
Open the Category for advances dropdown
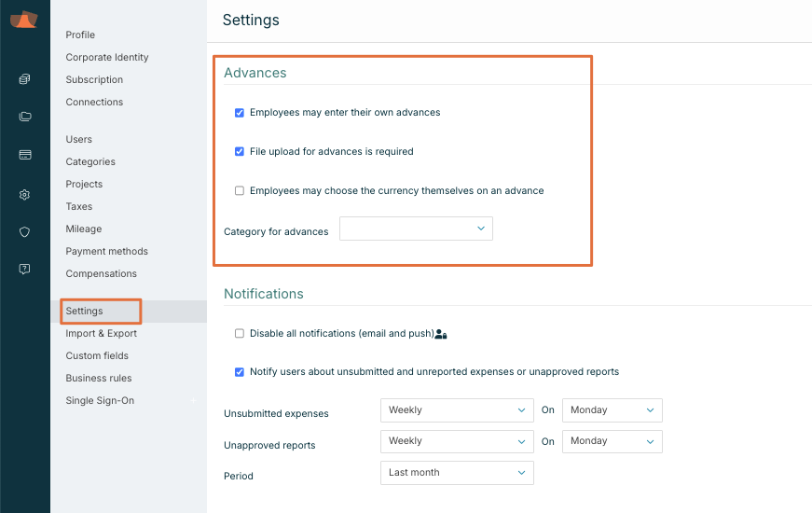pyautogui.click(x=416, y=229)
